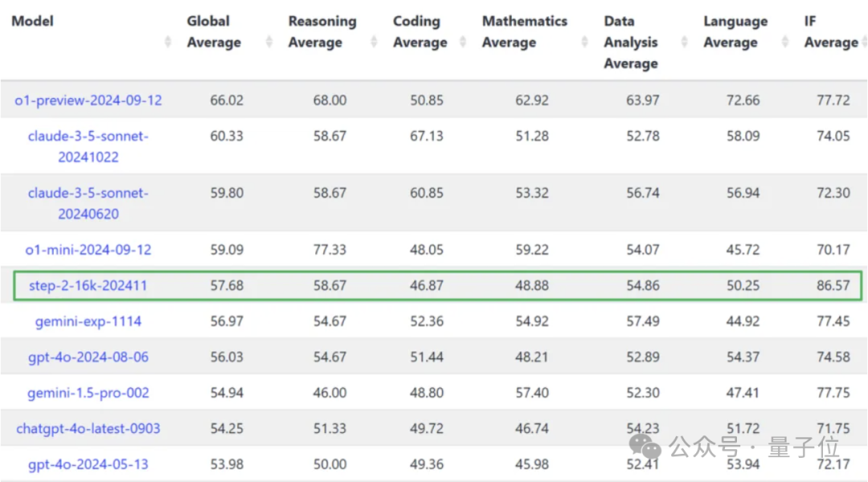Open gemini-1.5-pro-002 model link

click(x=88, y=393)
